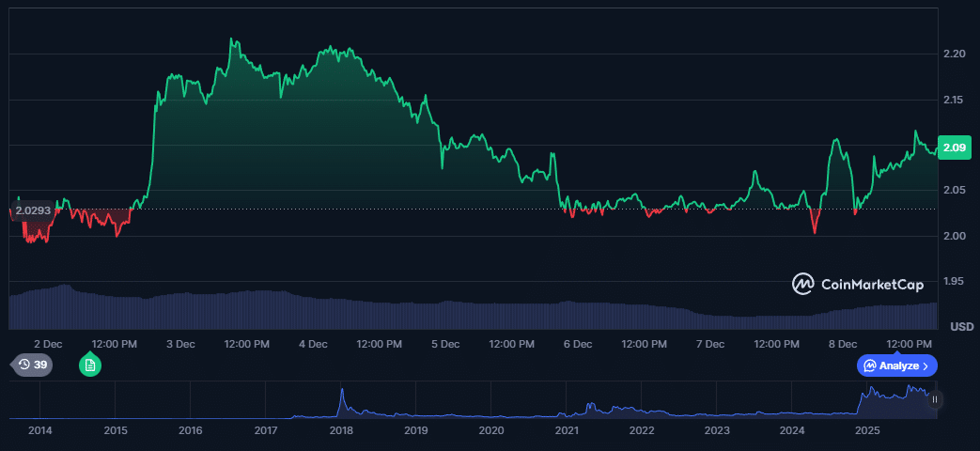Viewport: 980px width, 451px height.
Task: Click the USD currency label
Action: click(961, 327)
